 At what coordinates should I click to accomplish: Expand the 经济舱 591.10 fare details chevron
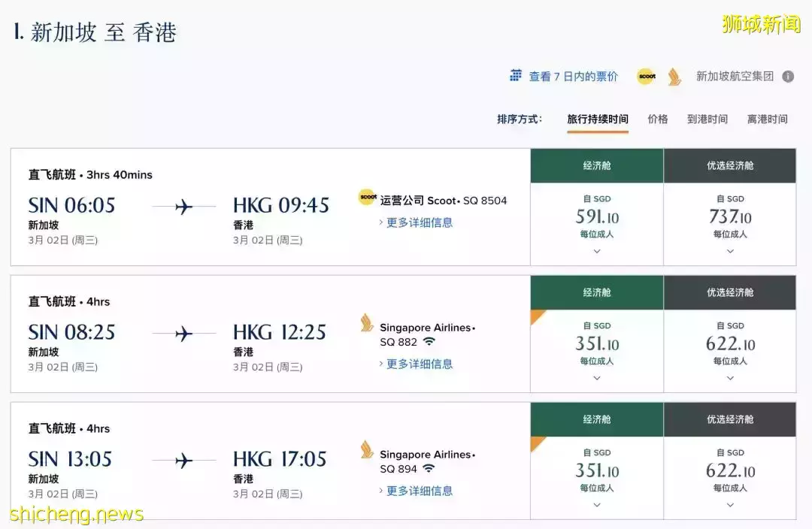click(596, 250)
